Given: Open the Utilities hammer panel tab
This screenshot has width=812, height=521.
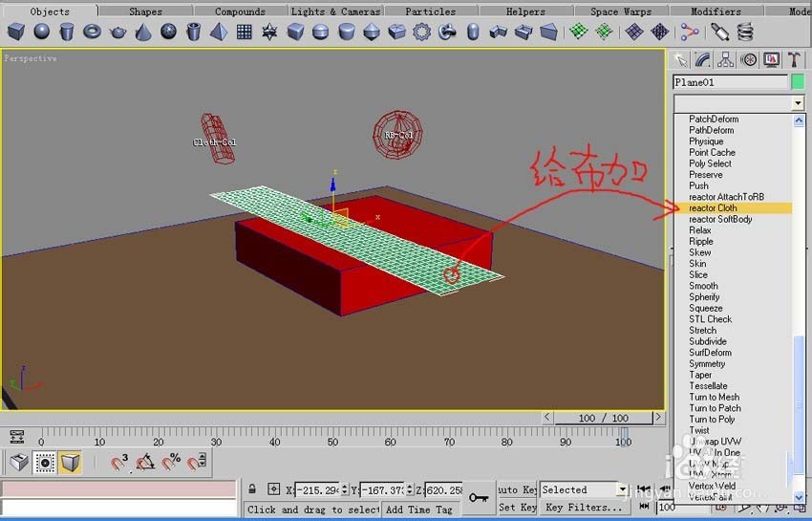Looking at the screenshot, I should coord(794,60).
